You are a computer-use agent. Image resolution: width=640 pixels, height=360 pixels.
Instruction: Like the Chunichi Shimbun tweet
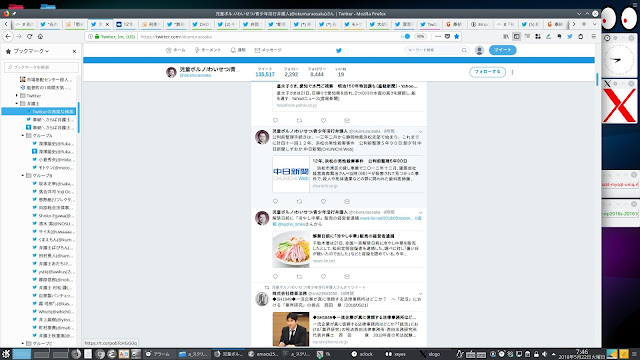click(x=323, y=201)
